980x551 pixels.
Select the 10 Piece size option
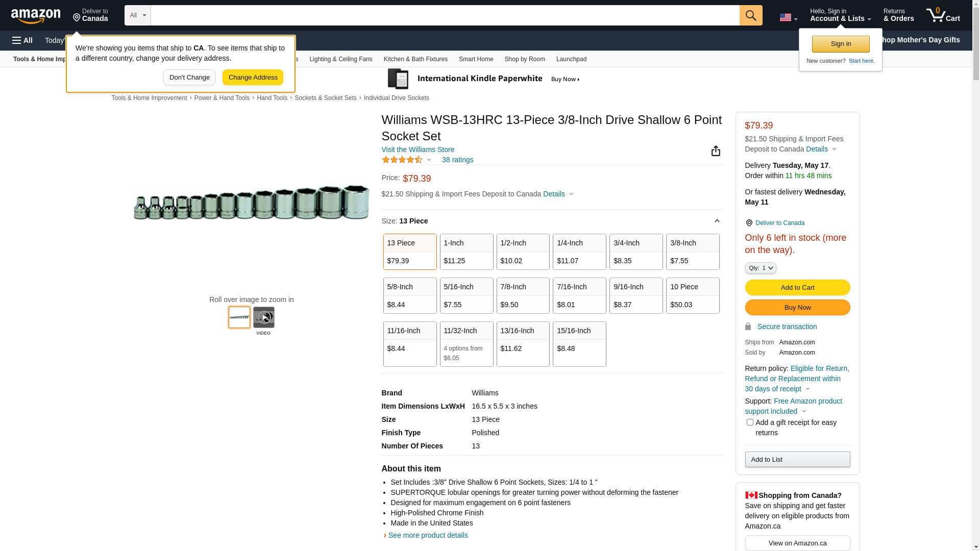693,295
